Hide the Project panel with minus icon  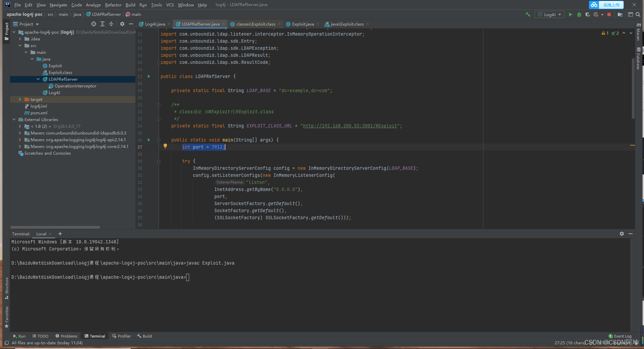pos(131,24)
